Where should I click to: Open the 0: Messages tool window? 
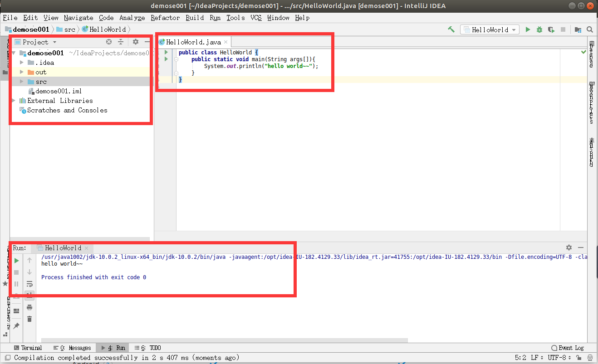72,348
